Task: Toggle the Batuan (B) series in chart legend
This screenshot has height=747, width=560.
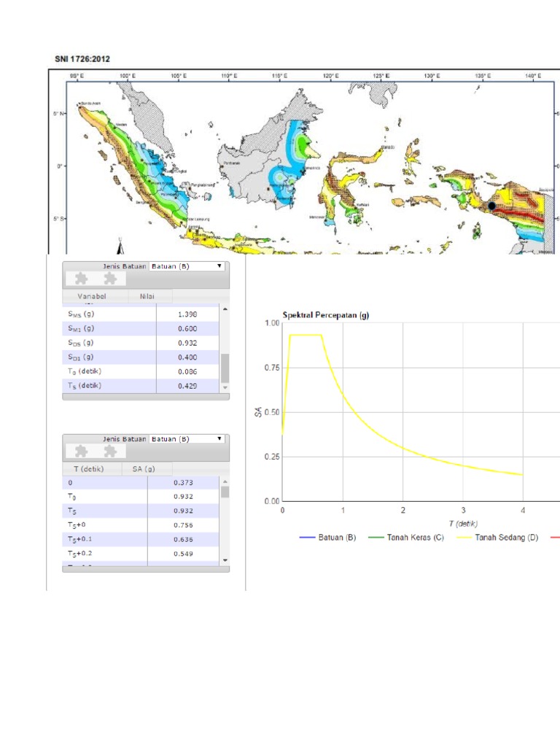Action: point(328,538)
